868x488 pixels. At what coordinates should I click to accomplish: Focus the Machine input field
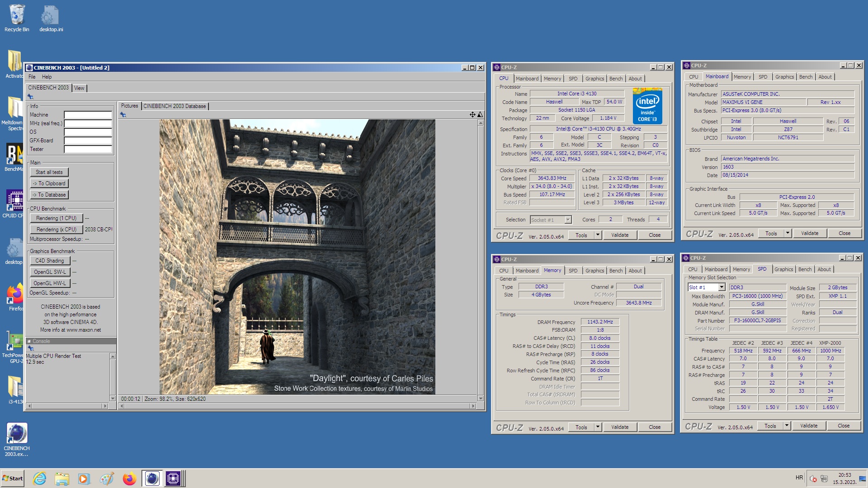(88, 115)
